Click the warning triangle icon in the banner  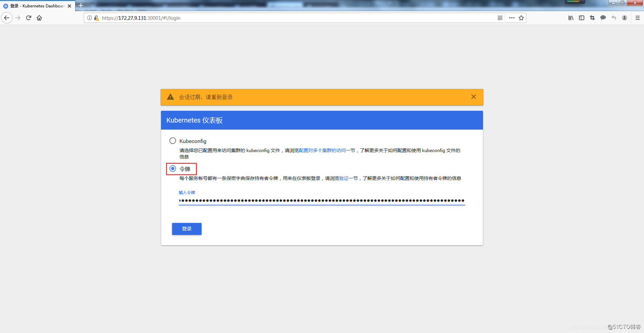pos(170,97)
